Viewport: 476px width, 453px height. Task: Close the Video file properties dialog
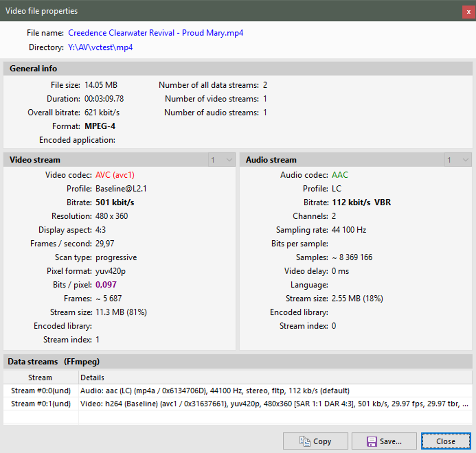click(469, 12)
